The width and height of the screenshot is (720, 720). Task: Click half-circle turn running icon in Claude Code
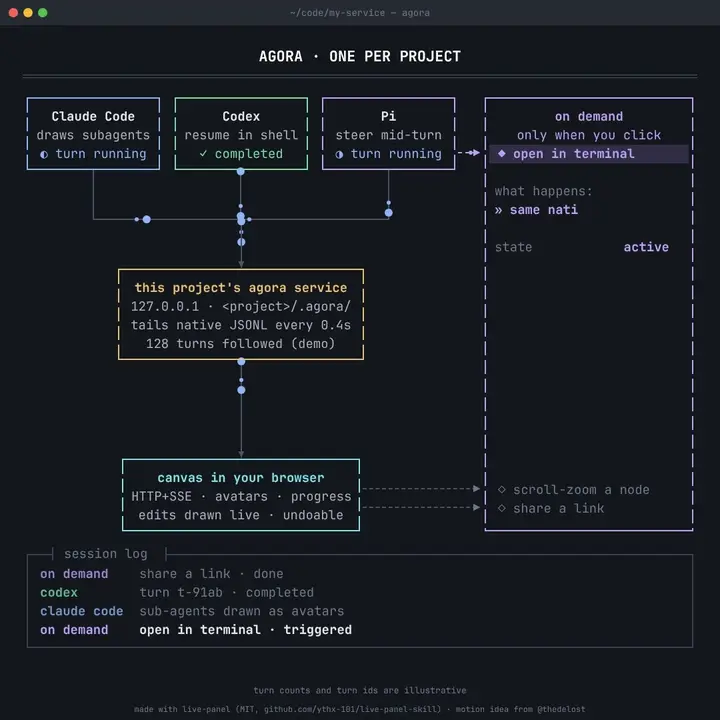coord(44,154)
